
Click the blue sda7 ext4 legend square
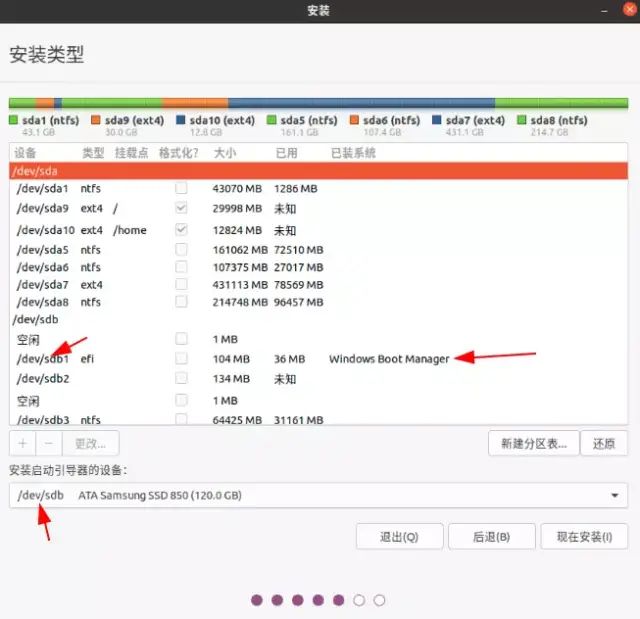437,121
